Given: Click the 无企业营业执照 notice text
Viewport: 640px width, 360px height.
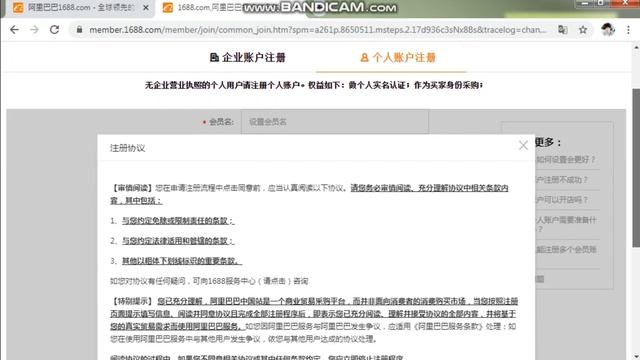Looking at the screenshot, I should tap(314, 85).
